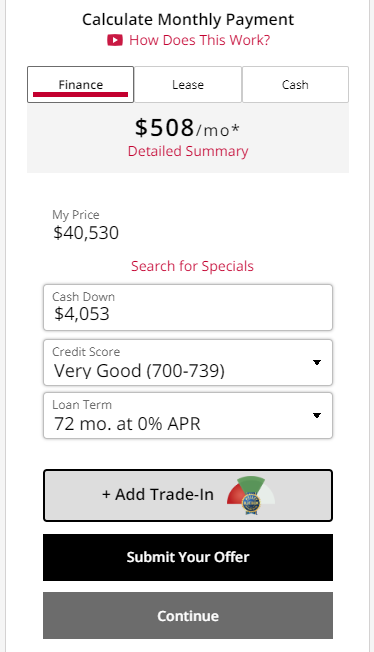Click the Calculate Monthly Payment heading
The height and width of the screenshot is (652, 374).
point(188,20)
